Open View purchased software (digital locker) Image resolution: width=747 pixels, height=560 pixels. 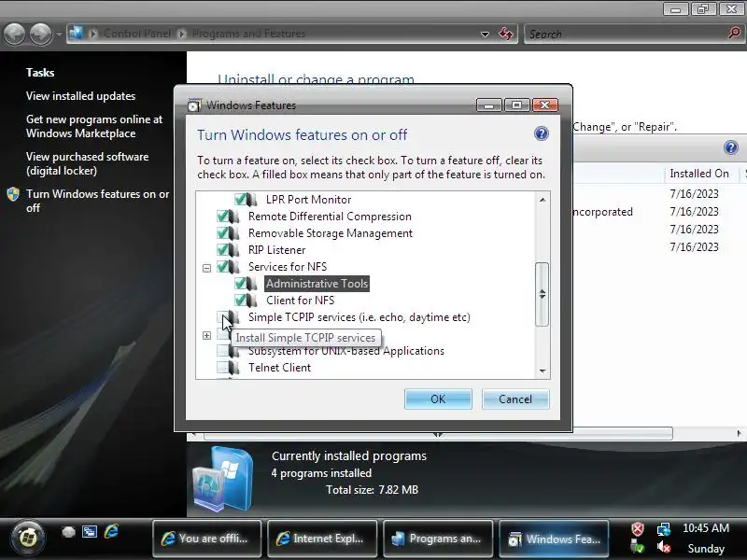click(x=87, y=163)
